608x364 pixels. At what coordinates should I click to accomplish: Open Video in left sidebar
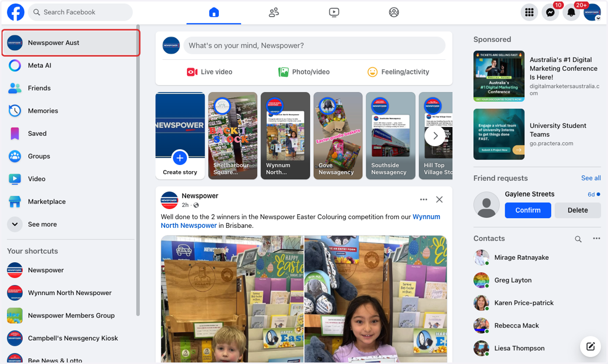pos(70,179)
